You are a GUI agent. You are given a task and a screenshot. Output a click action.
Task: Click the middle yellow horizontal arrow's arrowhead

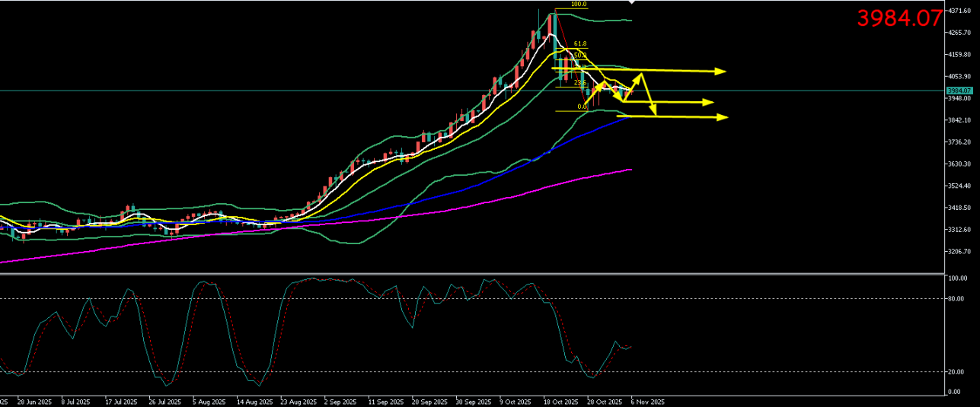coord(708,102)
